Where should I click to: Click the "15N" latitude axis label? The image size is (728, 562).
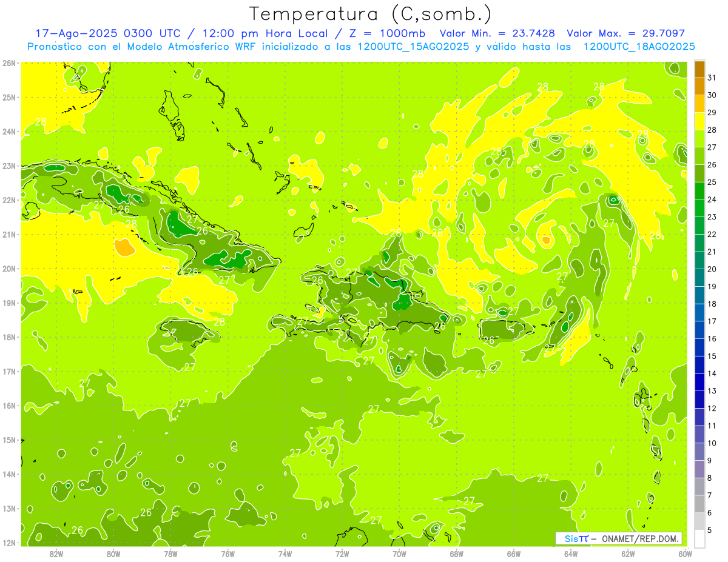point(9,440)
